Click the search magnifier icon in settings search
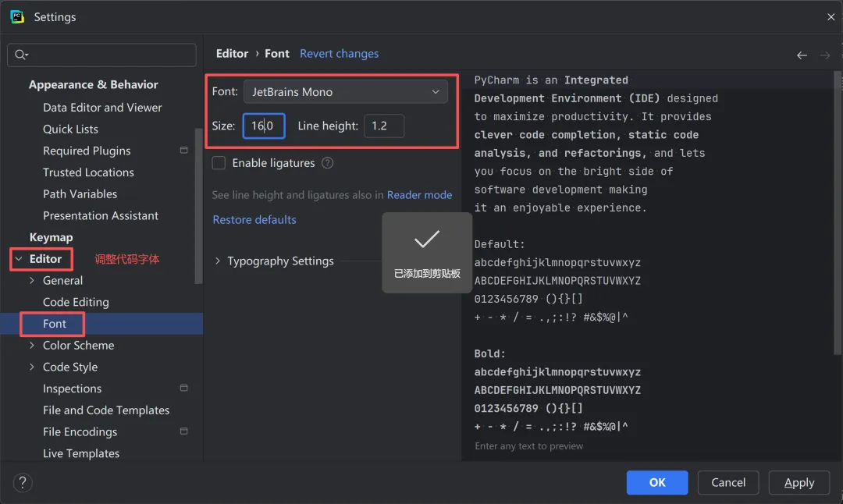The height and width of the screenshot is (504, 843). [x=20, y=55]
